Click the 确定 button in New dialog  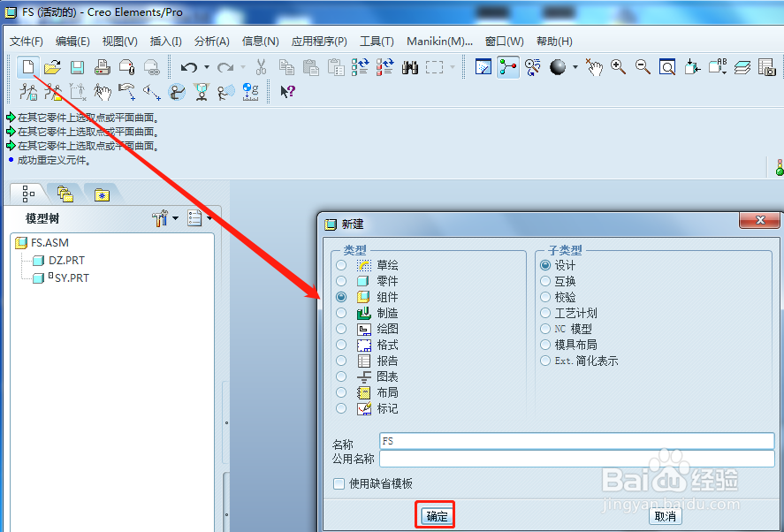tap(437, 516)
